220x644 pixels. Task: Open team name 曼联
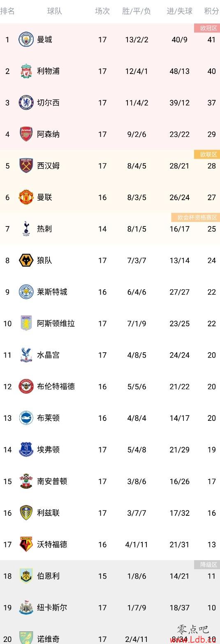[x=44, y=197]
